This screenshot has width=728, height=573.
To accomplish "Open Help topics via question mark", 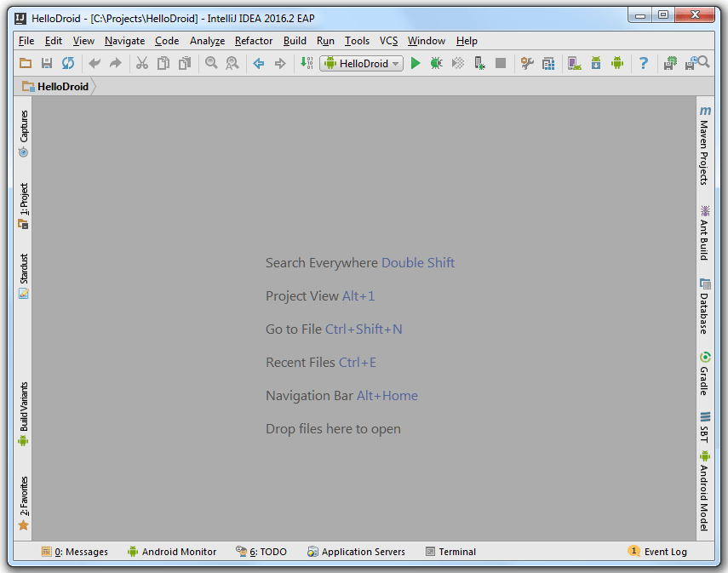I will [x=644, y=63].
